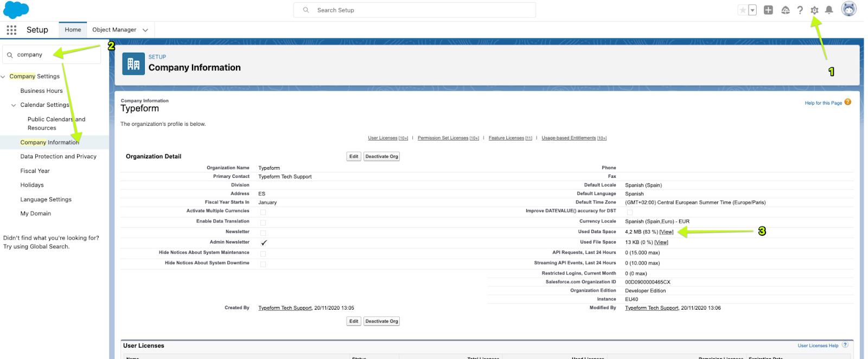The height and width of the screenshot is (359, 868).
Task: Click the "0 (15.000 max)" API Requests value
Action: [x=642, y=253]
